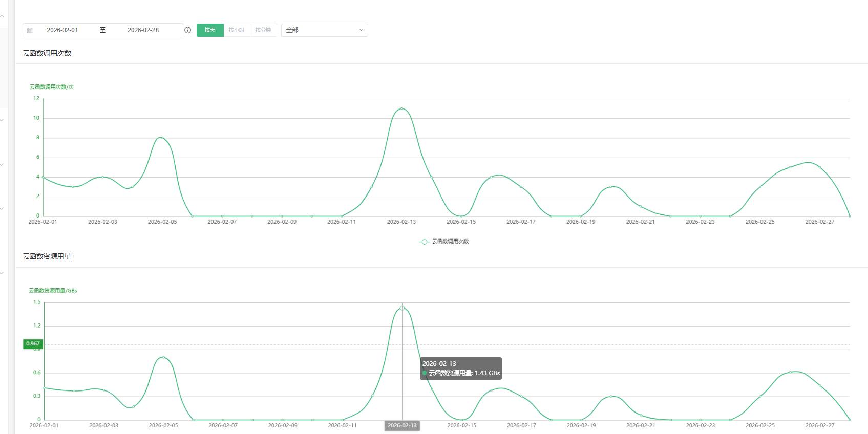Click the 2026-02-05 point on resource usage chart

[x=163, y=357]
